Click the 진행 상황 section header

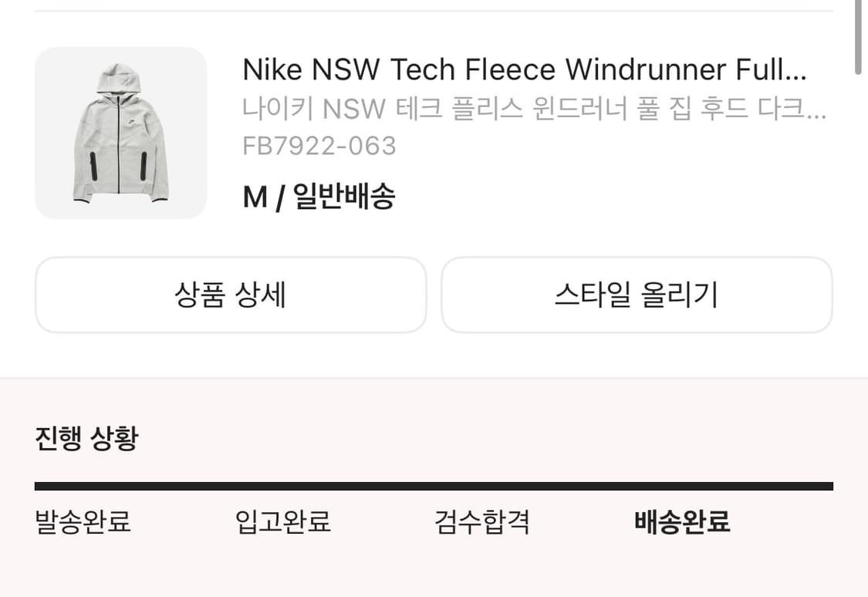point(85,438)
